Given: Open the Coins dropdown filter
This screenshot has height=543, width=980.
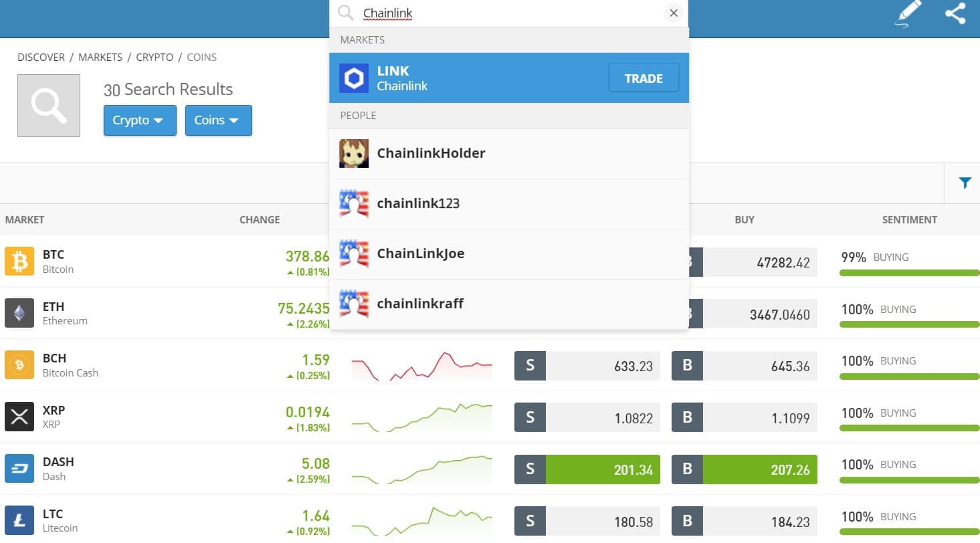Looking at the screenshot, I should 219,120.
